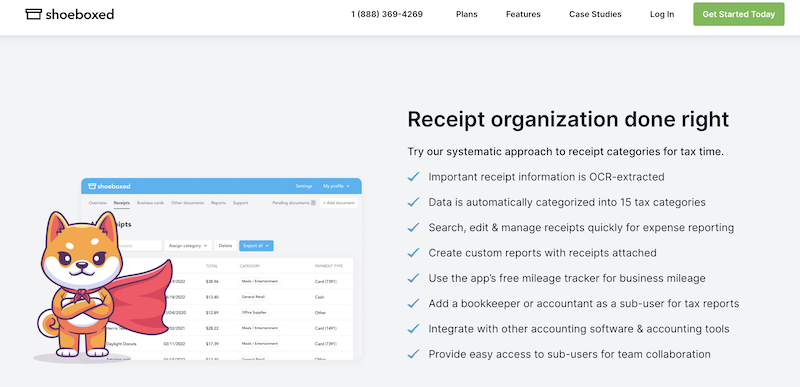Screen dimensions: 800x387
Task: Click the checkmark beside Integrate with accounting software
Action: 413,329
